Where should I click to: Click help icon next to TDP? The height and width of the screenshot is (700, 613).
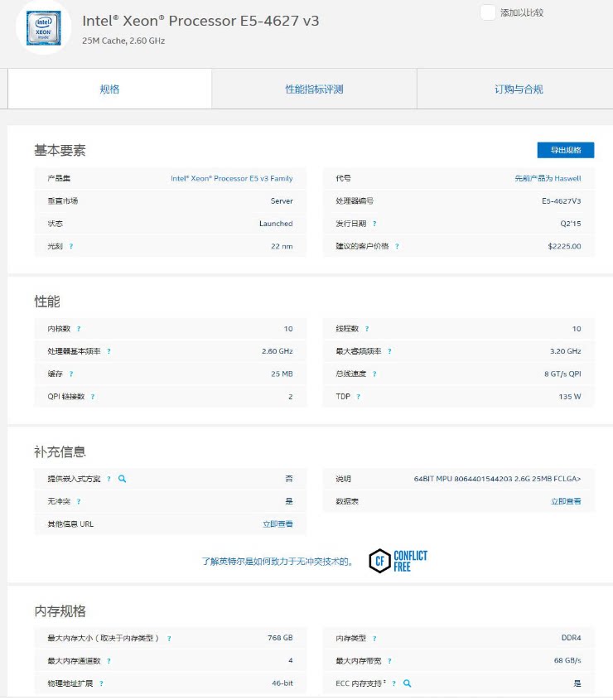359,397
